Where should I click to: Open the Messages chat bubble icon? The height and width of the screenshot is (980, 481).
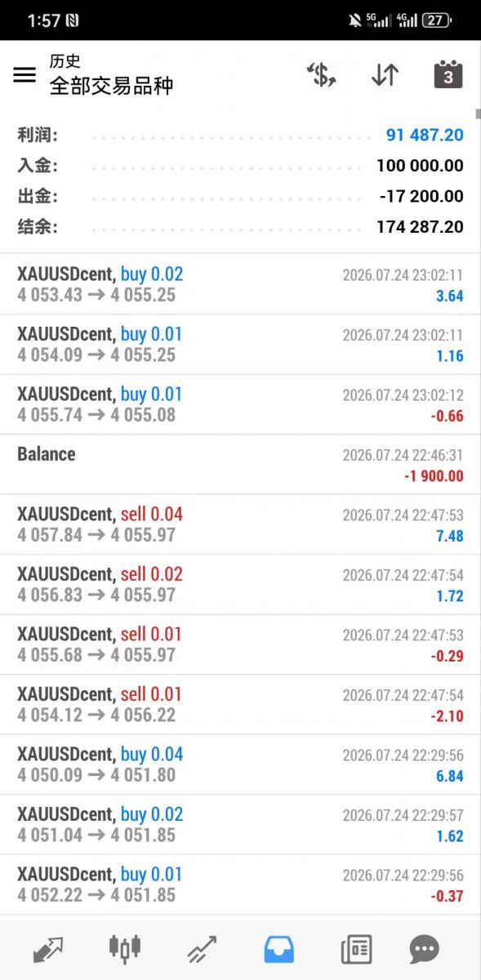(x=425, y=949)
